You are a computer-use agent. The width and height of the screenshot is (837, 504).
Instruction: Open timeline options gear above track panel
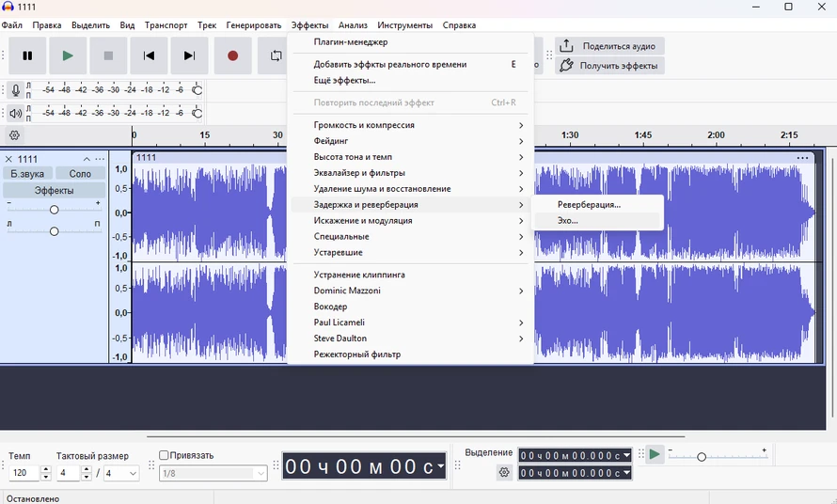pyautogui.click(x=14, y=135)
